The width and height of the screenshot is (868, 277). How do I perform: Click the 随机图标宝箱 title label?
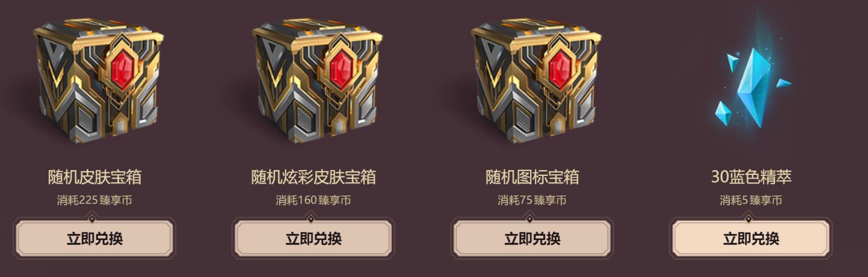(532, 177)
